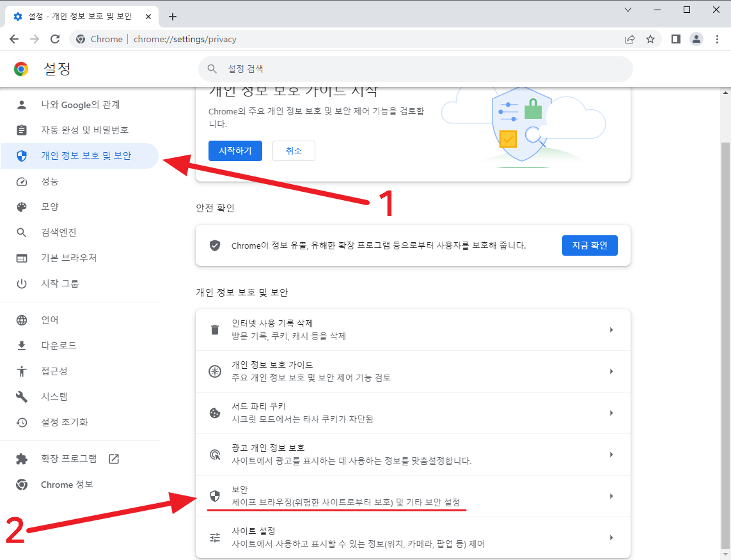Click the 시작하기 button
The width and height of the screenshot is (731, 560).
[x=235, y=151]
